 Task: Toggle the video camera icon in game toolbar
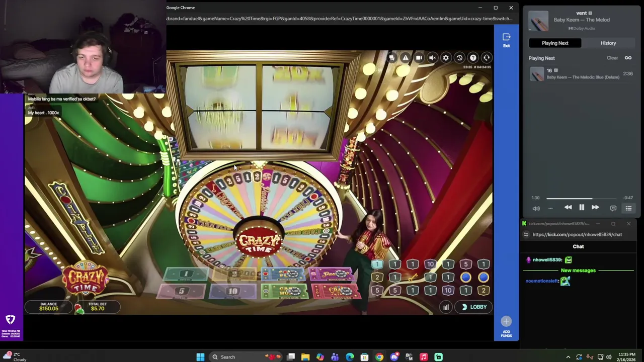click(x=419, y=58)
